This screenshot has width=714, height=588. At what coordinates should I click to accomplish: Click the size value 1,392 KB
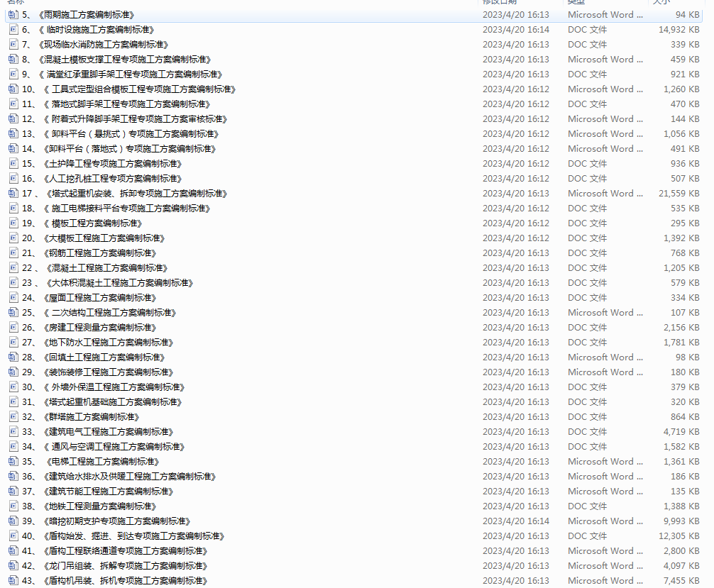coord(681,238)
